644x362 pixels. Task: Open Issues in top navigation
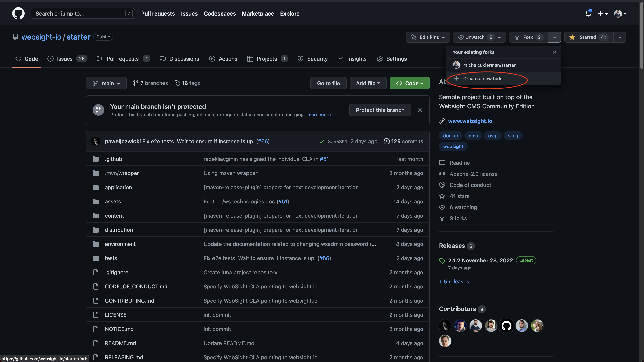click(x=189, y=14)
